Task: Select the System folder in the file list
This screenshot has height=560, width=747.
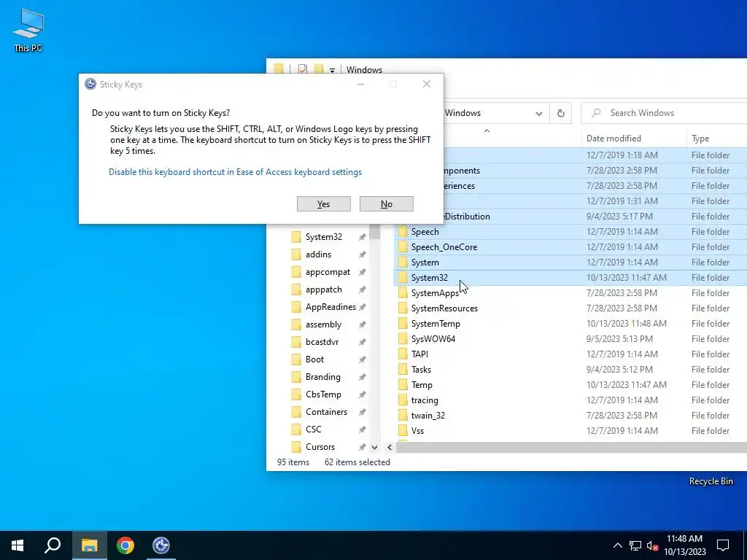Action: click(x=425, y=262)
